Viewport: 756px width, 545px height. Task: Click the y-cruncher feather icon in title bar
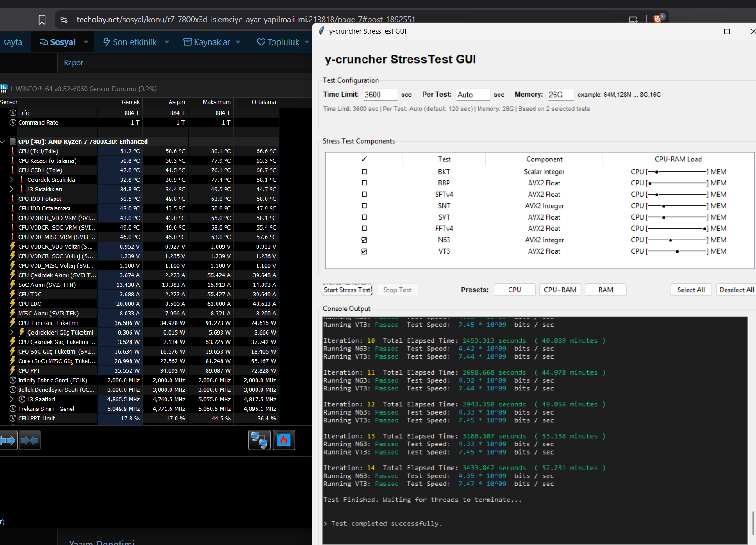322,31
